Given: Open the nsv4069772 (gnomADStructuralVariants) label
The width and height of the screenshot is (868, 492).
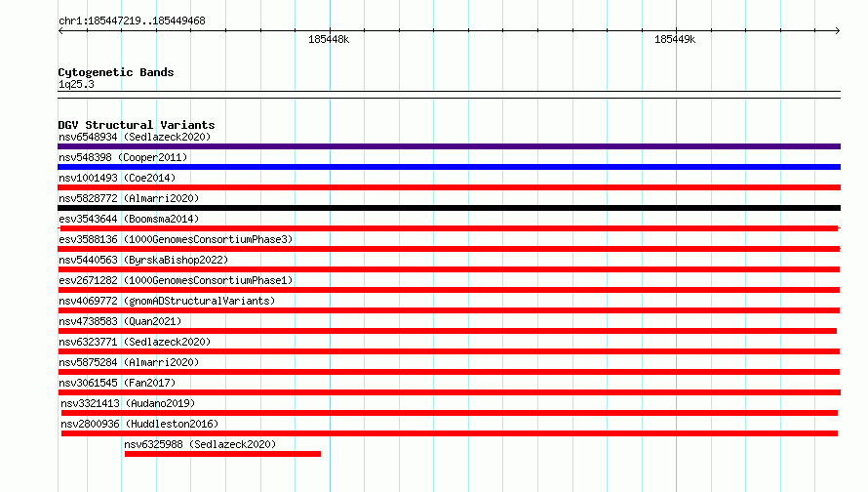Looking at the screenshot, I should click(x=167, y=301).
